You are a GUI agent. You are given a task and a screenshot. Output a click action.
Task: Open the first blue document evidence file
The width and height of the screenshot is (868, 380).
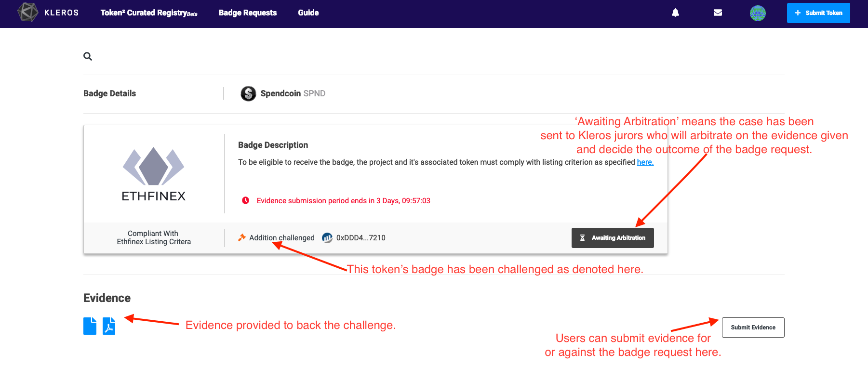90,326
